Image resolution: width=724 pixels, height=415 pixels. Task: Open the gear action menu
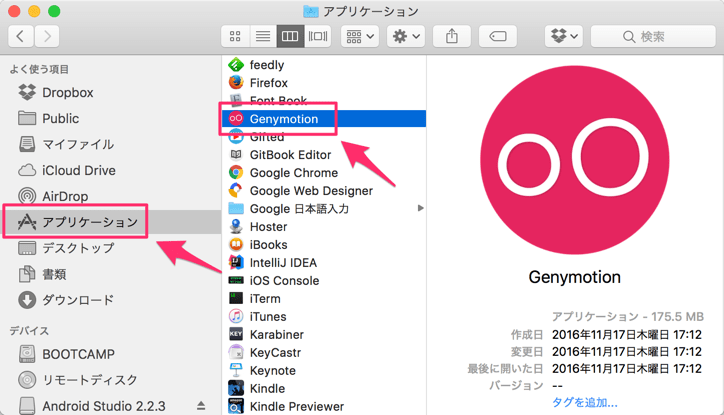(406, 36)
